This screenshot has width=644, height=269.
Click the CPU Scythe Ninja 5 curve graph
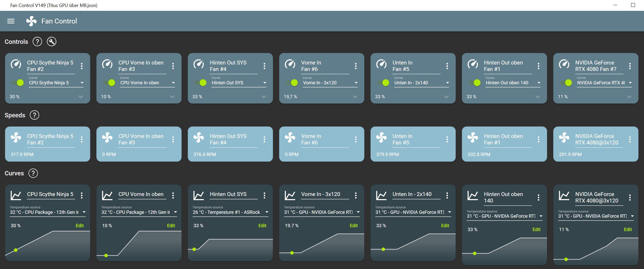tap(48, 246)
